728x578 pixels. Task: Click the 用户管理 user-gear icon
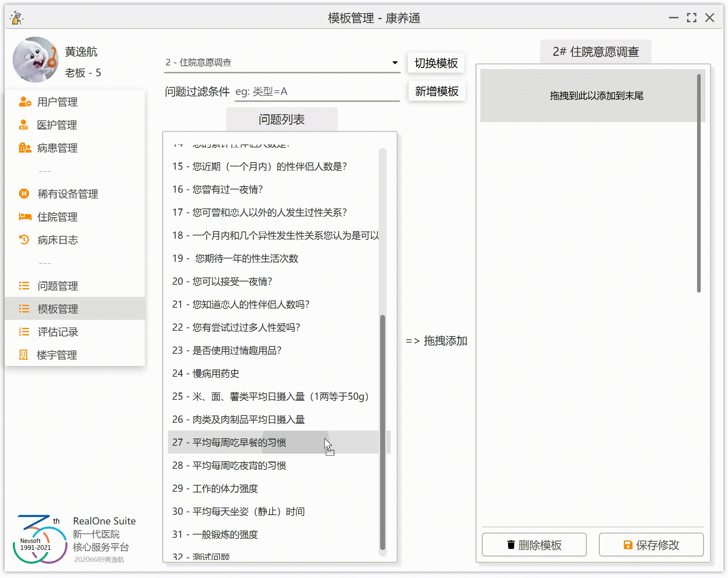(24, 102)
